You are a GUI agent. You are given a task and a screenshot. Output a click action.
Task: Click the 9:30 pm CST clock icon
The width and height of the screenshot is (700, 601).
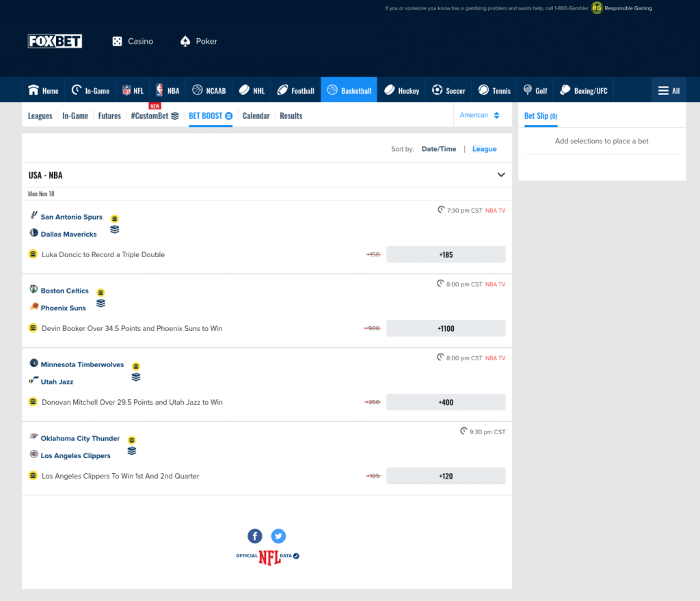click(463, 431)
